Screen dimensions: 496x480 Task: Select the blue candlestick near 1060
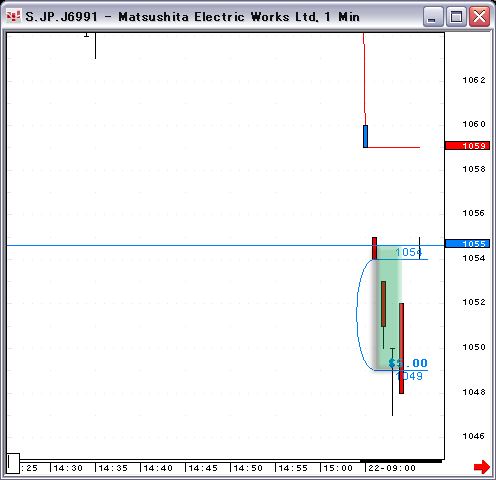pyautogui.click(x=365, y=136)
